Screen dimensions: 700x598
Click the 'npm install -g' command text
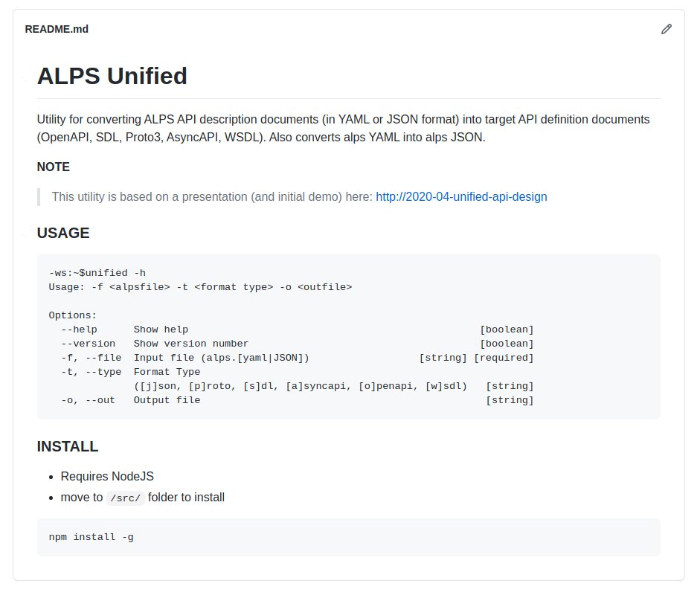(91, 537)
